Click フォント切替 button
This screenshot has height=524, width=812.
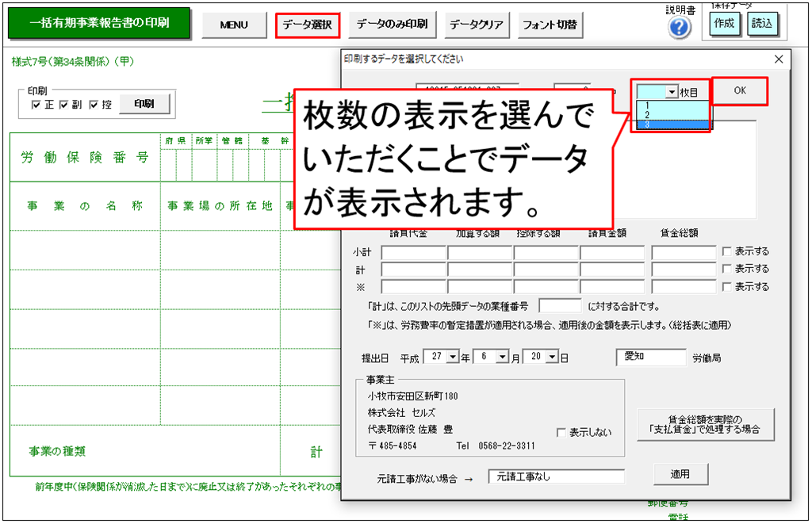point(550,25)
